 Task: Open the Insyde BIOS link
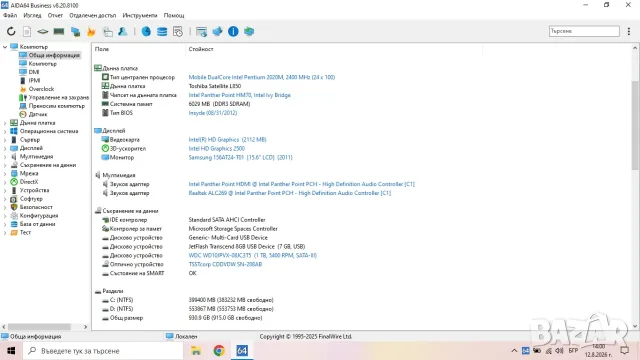click(213, 113)
